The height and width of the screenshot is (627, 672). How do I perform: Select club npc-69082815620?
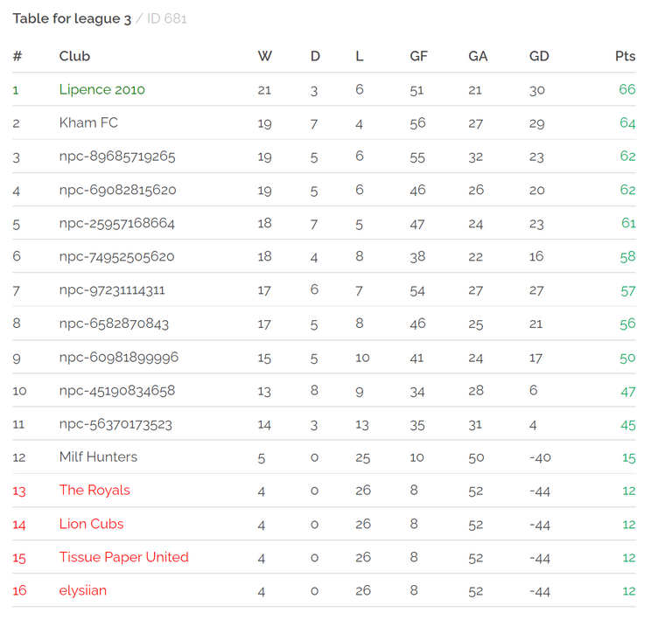point(117,190)
